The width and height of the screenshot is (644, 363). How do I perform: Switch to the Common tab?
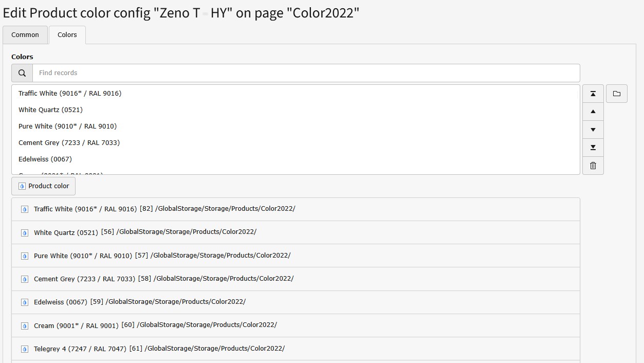(x=25, y=35)
